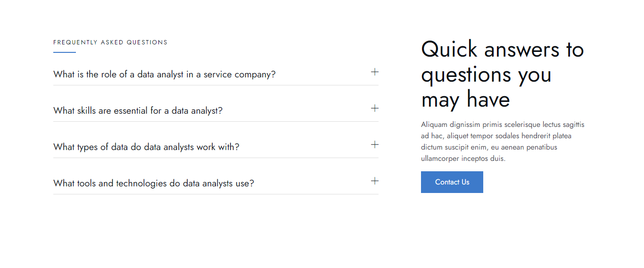Viewport: 644px width, 268px height.
Task: Expand 'What is the role of a data analyst' question
Action: tap(164, 75)
